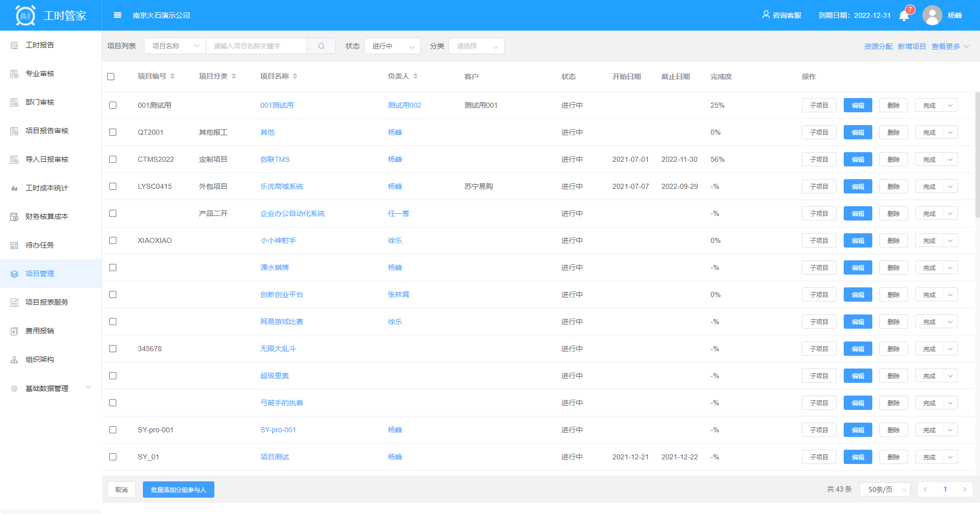980x514 pixels.
Task: Check the select-all header checkbox
Action: click(111, 77)
